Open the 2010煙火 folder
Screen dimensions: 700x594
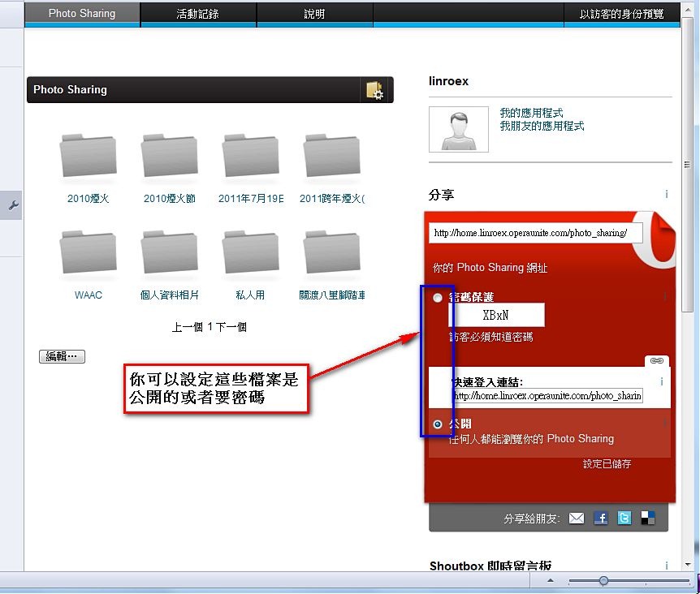coord(89,156)
